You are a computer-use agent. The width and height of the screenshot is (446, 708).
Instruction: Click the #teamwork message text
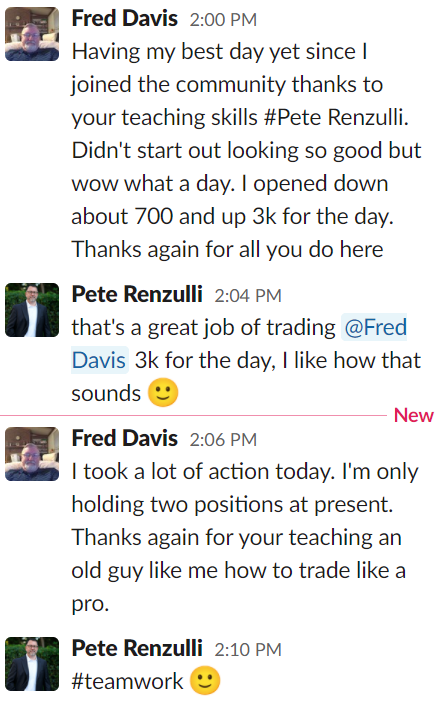(x=127, y=681)
